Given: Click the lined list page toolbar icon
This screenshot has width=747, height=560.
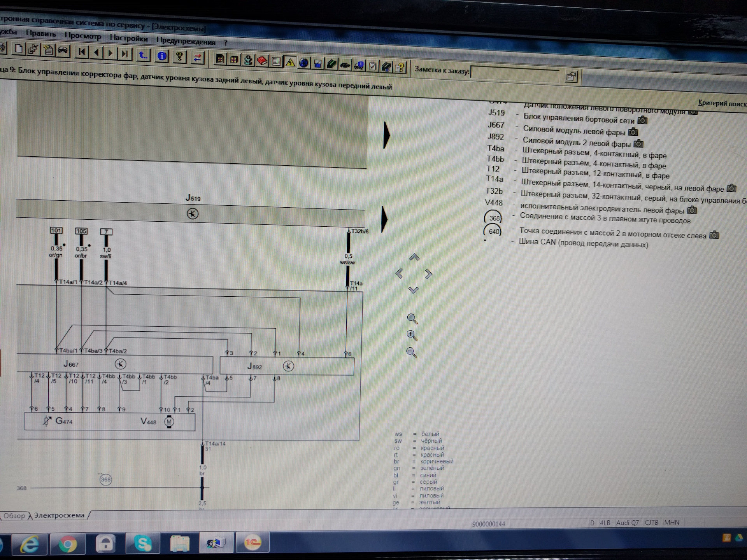Looking at the screenshot, I should point(276,61).
